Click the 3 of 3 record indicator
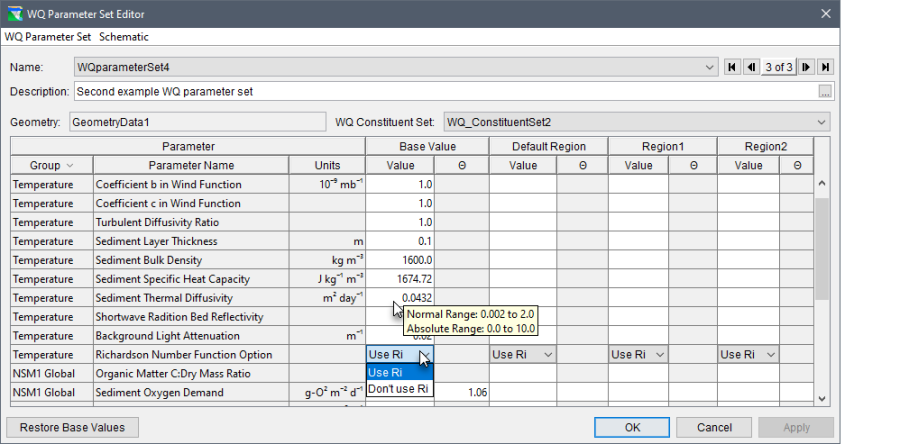This screenshot has width=900, height=444. click(x=779, y=67)
